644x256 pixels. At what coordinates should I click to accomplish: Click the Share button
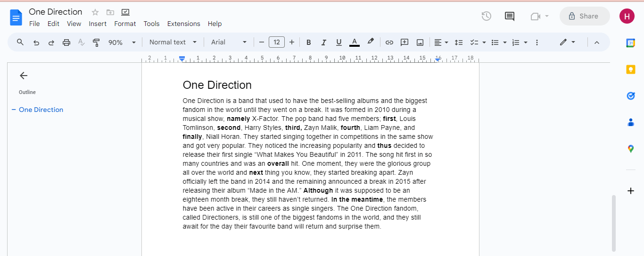coord(585,16)
